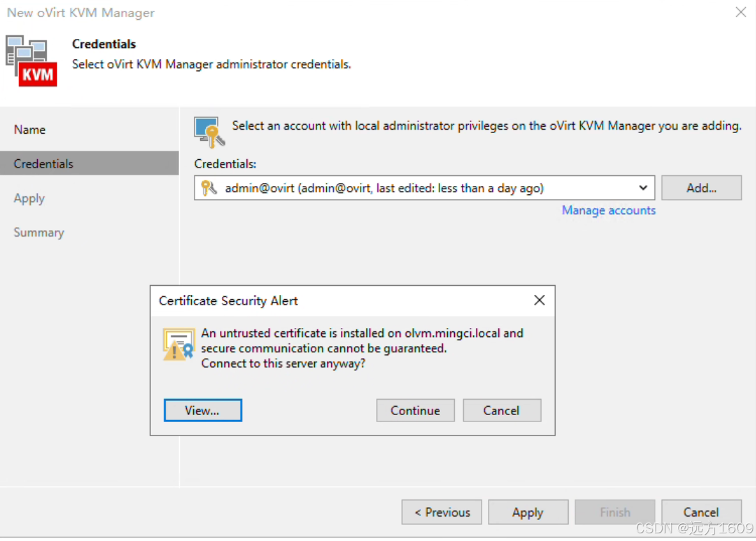Click the KVM manager wizard icon
The height and width of the screenshot is (541, 756).
(31, 61)
